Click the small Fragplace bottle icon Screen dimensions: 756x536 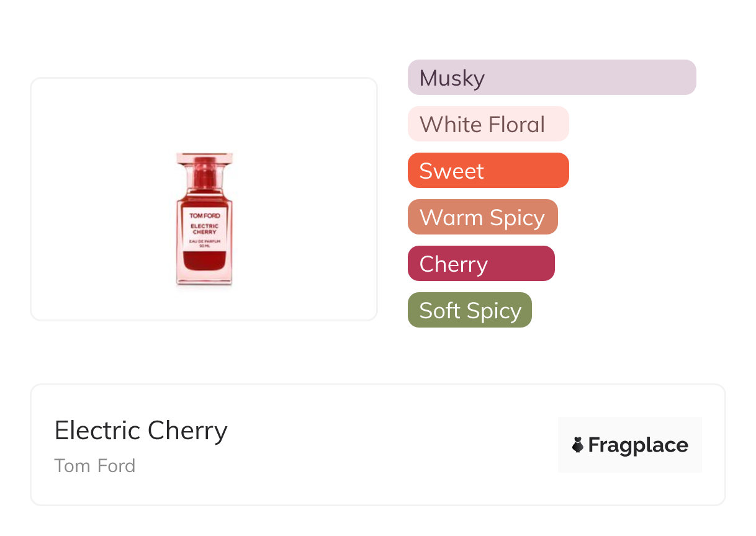click(x=578, y=445)
